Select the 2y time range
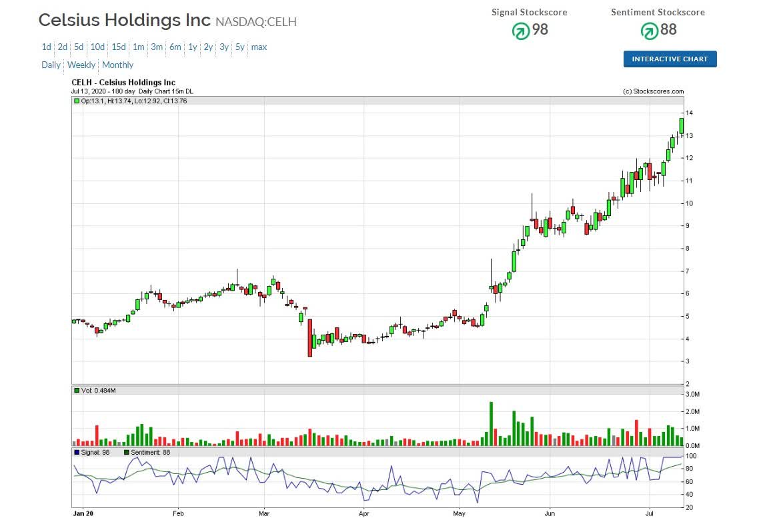This screenshot has width=761, height=532. pos(208,47)
